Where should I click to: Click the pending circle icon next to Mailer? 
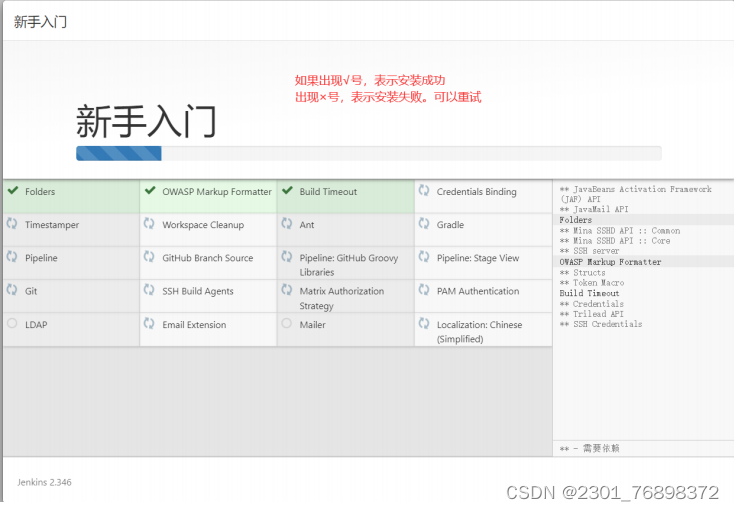[x=287, y=323]
